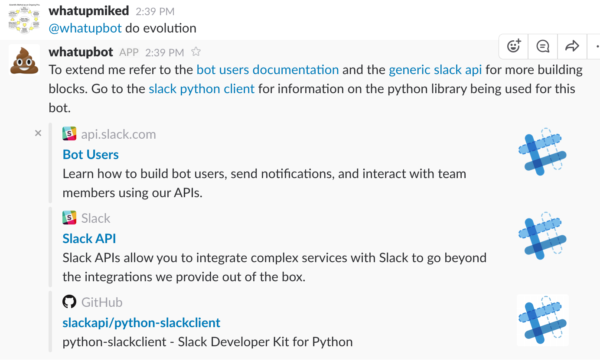Click the 'Slack APIs allow you' description text
Viewport: 600px width, 364px height.
[274, 267]
